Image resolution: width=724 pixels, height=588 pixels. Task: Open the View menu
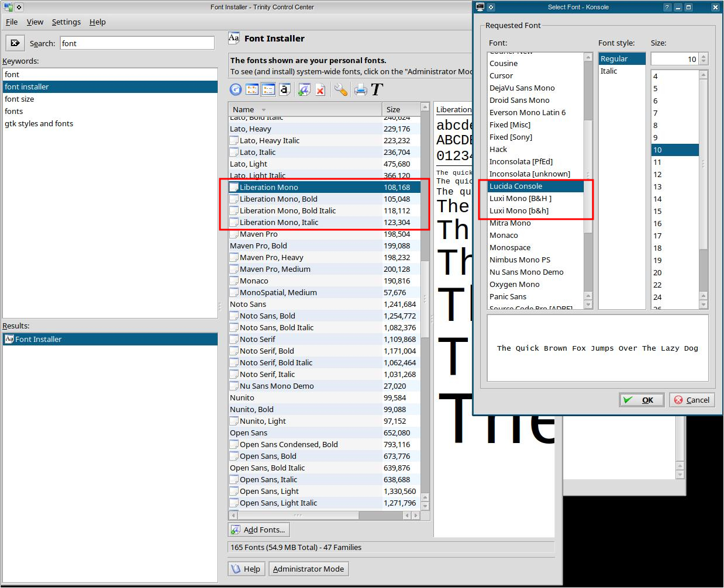(x=35, y=22)
